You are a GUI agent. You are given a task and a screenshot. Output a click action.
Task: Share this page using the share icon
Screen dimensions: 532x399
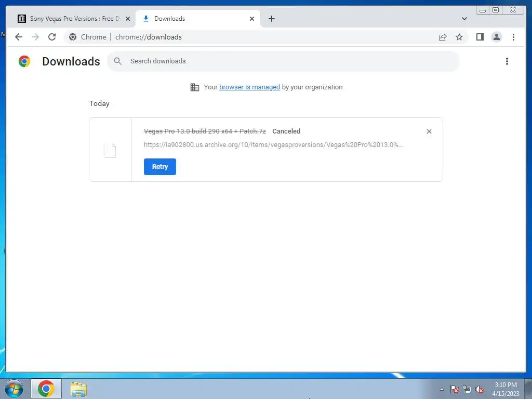443,37
